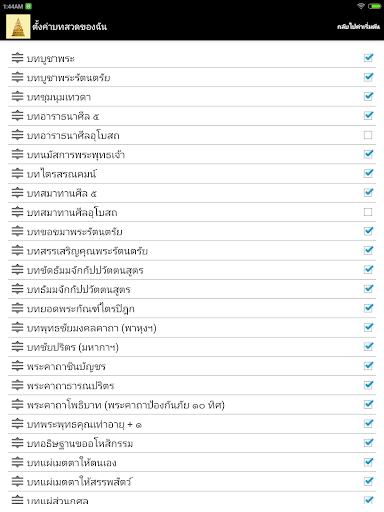The width and height of the screenshot is (384, 512).
Task: Click the drag handle for บทชุมนุมเทวดา
Action: 17,96
